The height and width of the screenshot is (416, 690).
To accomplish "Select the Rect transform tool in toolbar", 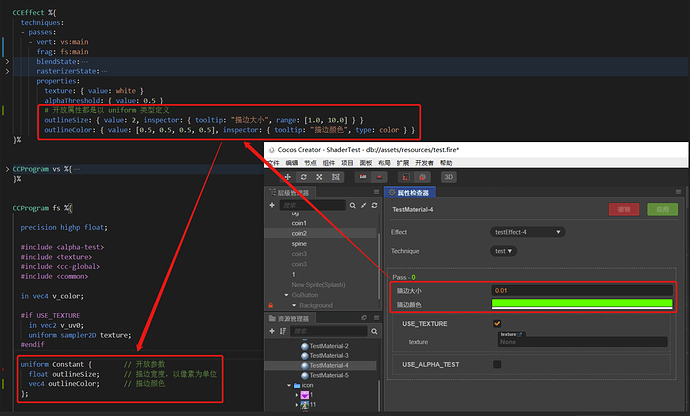I will click(336, 177).
